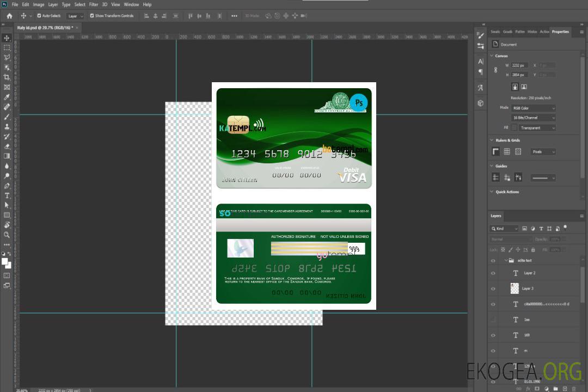Image resolution: width=588 pixels, height=392 pixels.
Task: Open the Filter menu
Action: coord(94,4)
